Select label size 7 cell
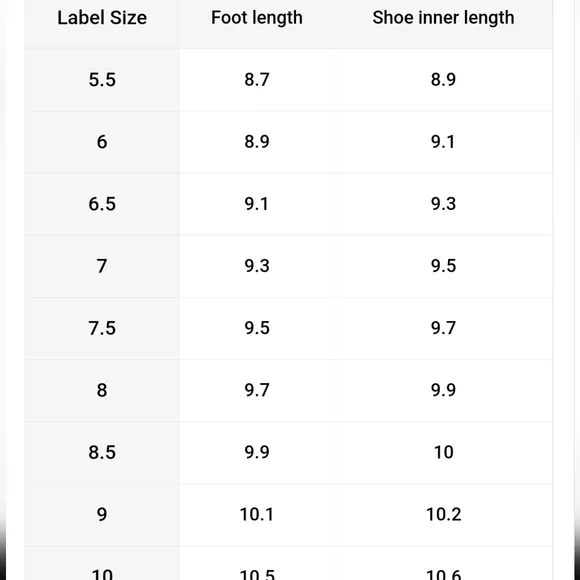 (102, 266)
